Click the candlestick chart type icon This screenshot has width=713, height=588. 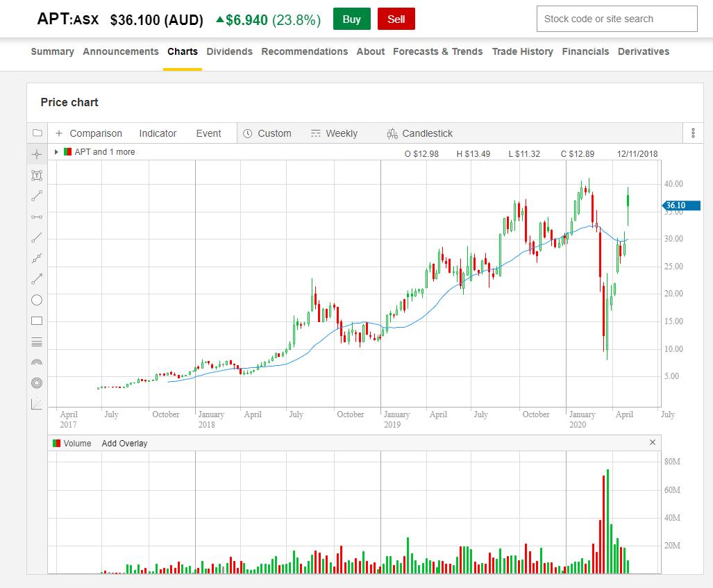point(392,133)
